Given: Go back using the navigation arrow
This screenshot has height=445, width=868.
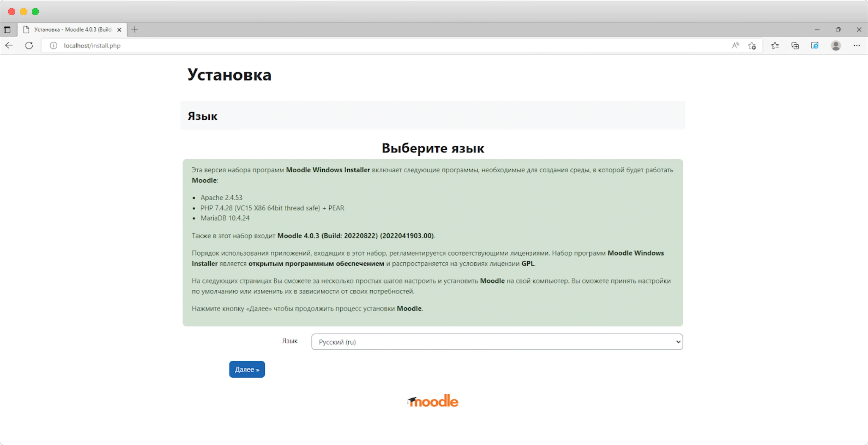Looking at the screenshot, I should [x=9, y=45].
